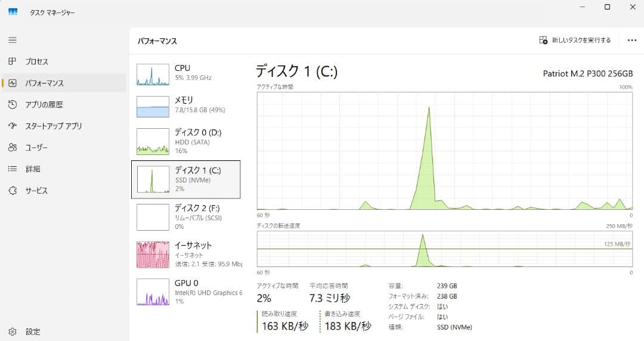The height and width of the screenshot is (341, 644).
Task: Click the パフォーマンス page heading
Action: pos(157,41)
